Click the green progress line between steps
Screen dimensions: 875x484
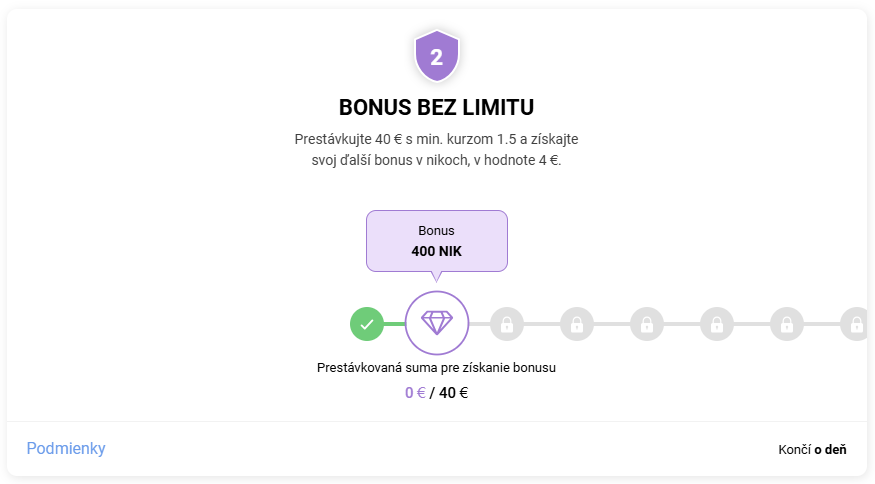pyautogui.click(x=395, y=324)
